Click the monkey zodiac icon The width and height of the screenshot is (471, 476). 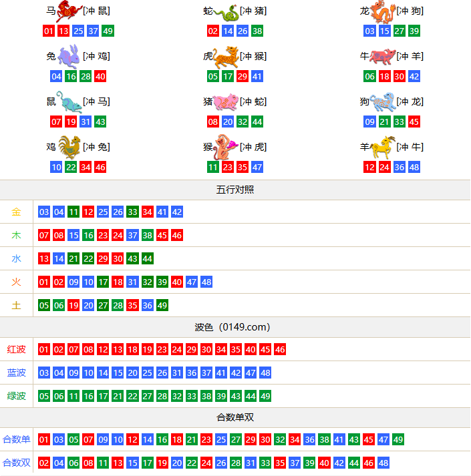tap(226, 147)
